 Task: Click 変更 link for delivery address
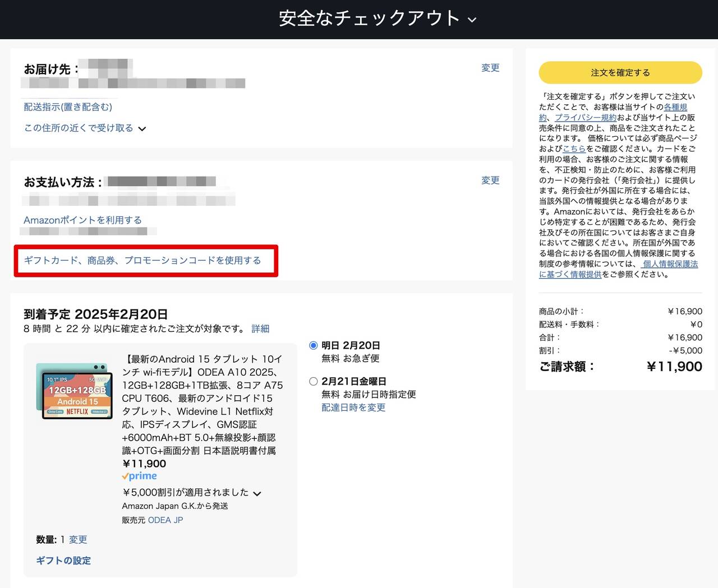[x=490, y=68]
